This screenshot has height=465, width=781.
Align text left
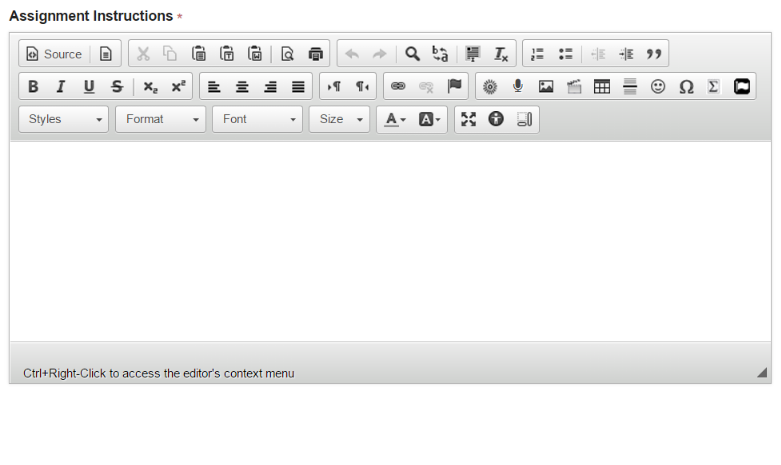(214, 87)
